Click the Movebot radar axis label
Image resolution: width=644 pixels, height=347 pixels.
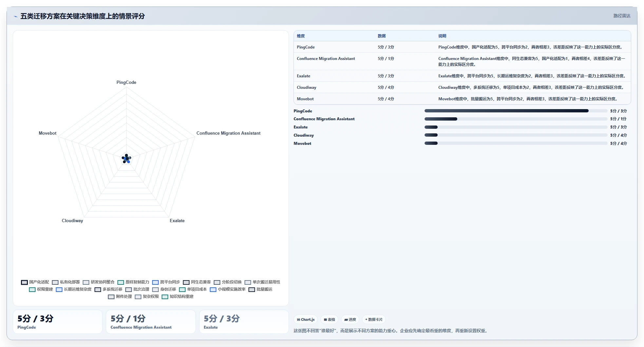[x=47, y=133]
